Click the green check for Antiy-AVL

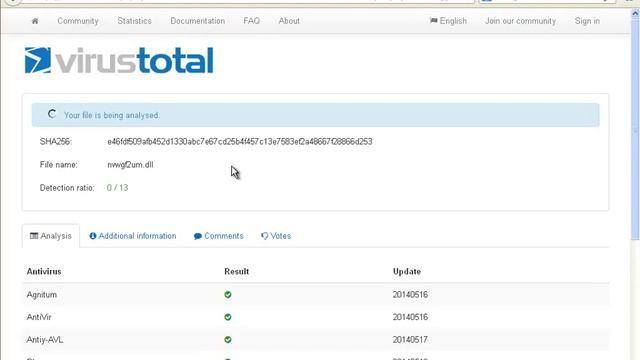[x=228, y=340]
